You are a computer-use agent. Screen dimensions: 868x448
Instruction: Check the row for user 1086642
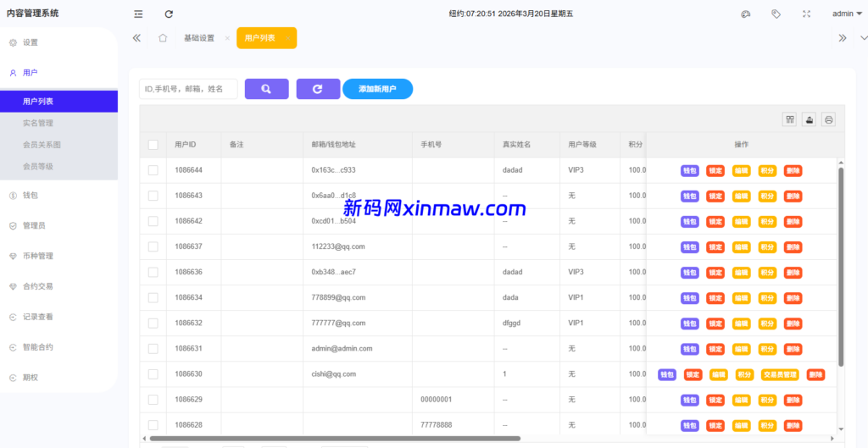pos(153,221)
